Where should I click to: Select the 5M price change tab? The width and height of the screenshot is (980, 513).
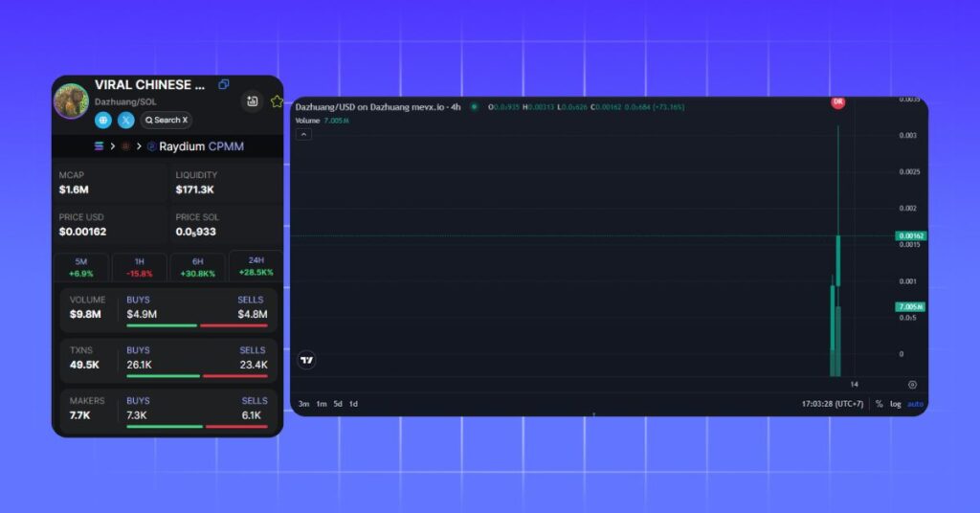(81, 267)
